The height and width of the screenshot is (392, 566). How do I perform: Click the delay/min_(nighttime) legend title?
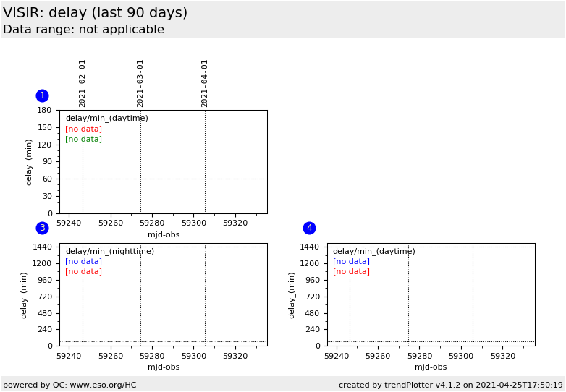tap(109, 251)
